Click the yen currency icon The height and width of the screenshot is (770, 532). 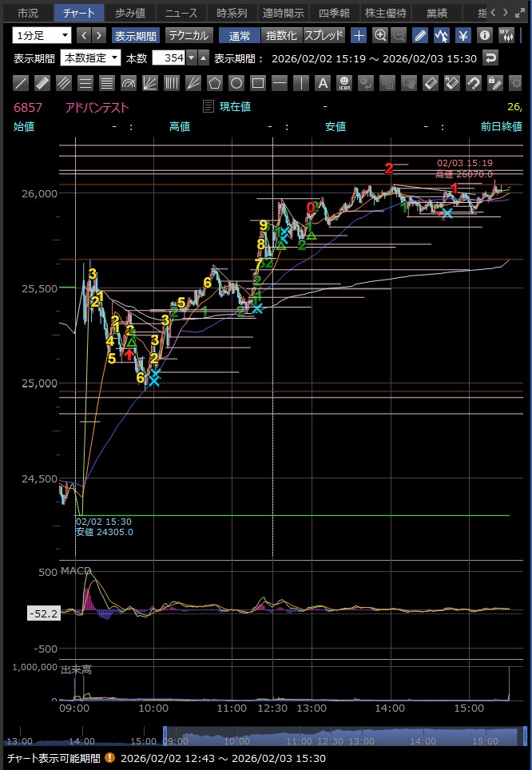(x=463, y=35)
